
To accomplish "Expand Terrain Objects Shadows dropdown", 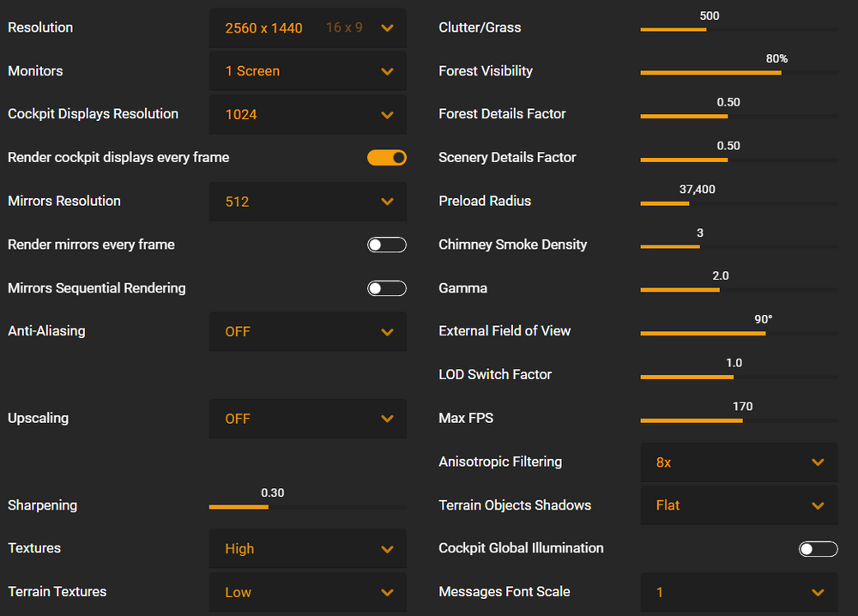I will tap(739, 505).
